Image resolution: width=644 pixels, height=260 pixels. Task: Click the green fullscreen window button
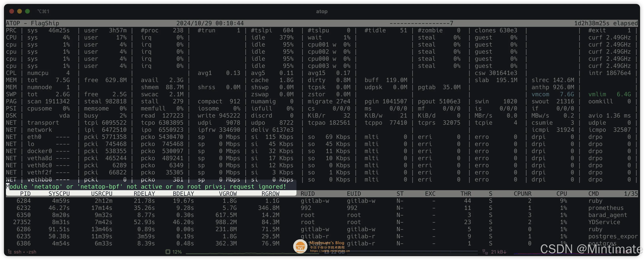click(27, 11)
